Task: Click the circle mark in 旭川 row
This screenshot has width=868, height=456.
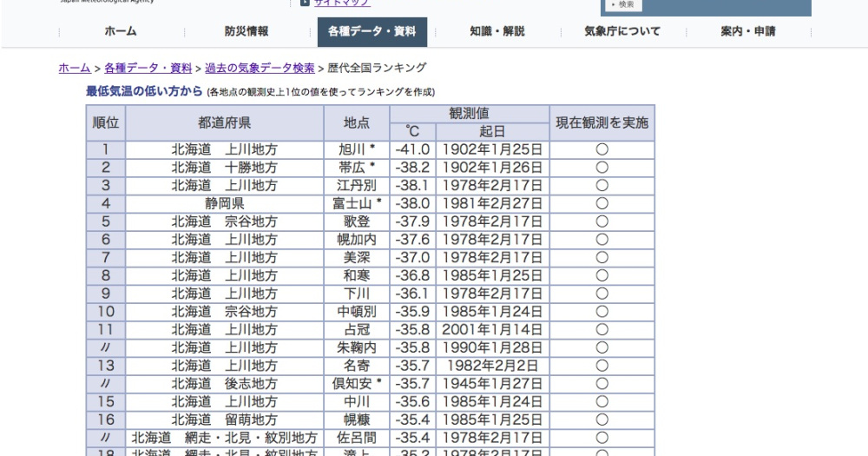Action: click(x=602, y=149)
